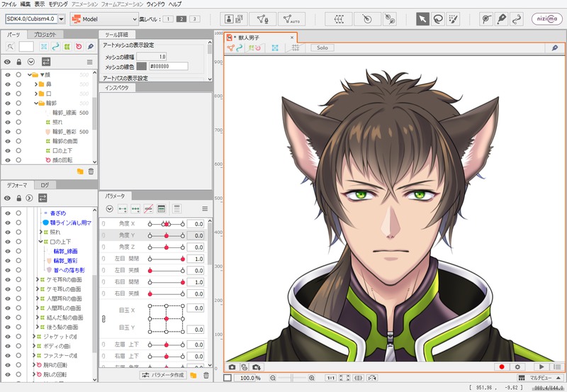Open the ヘルプ menu
Image resolution: width=567 pixels, height=392 pixels.
point(175,4)
